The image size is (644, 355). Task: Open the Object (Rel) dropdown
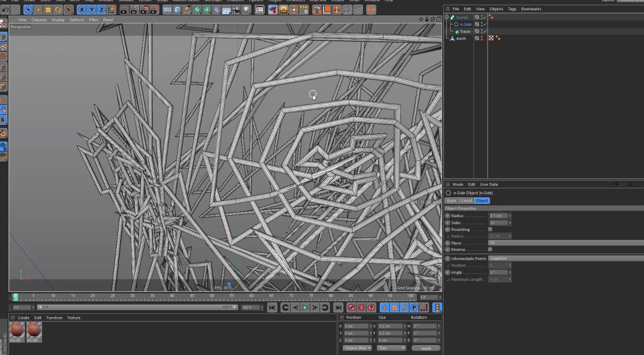[357, 348]
